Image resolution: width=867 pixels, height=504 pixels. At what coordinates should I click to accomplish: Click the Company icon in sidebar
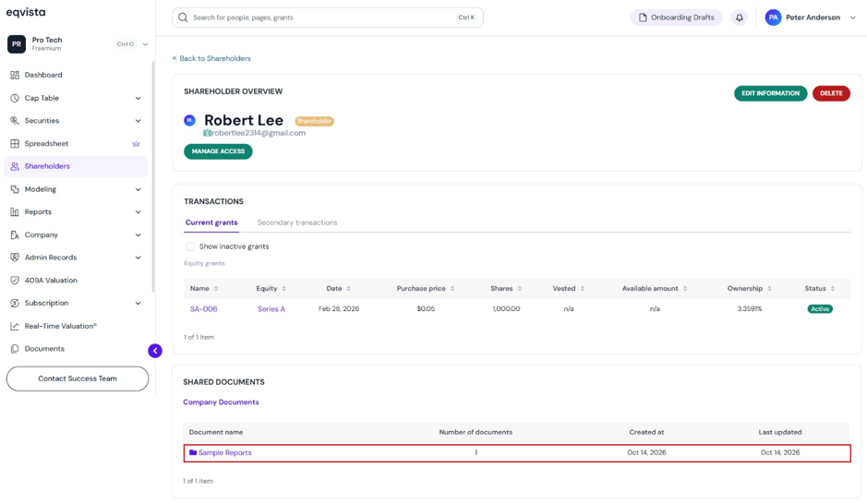[x=15, y=234]
